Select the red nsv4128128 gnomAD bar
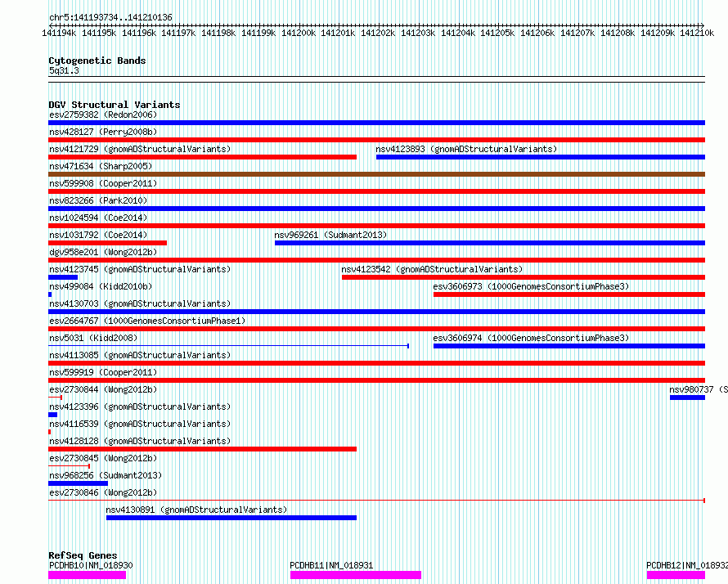The height and width of the screenshot is (584, 728). click(202, 449)
